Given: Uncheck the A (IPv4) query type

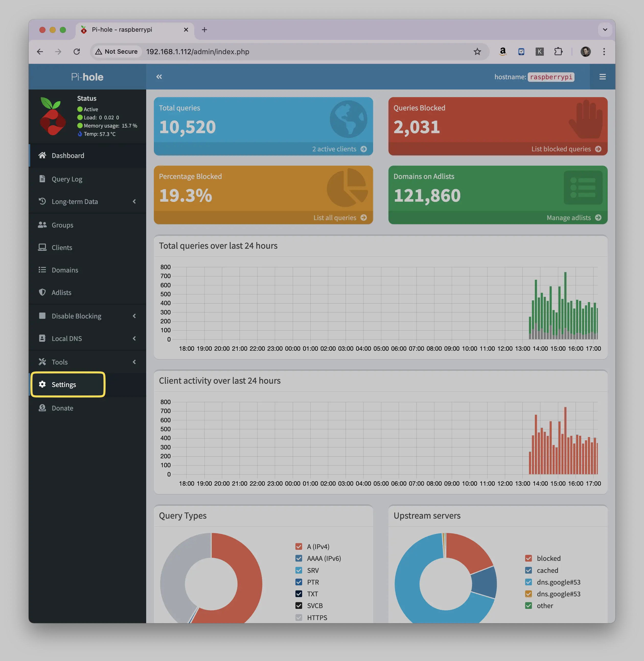Looking at the screenshot, I should point(299,546).
